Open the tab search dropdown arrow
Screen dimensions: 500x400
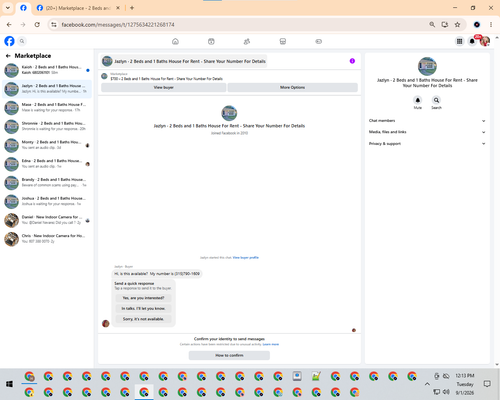tap(8, 8)
